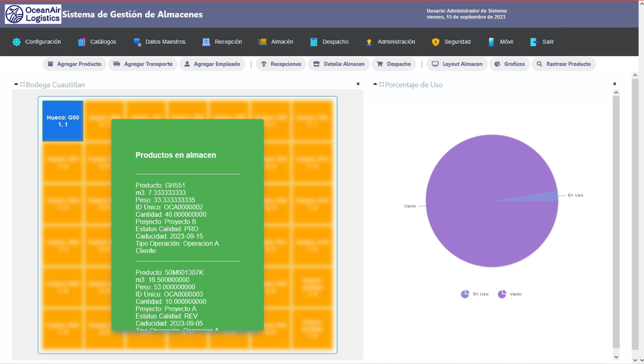The height and width of the screenshot is (364, 644).
Task: Click the text Estatus Calidad: PRO
Action: (167, 229)
